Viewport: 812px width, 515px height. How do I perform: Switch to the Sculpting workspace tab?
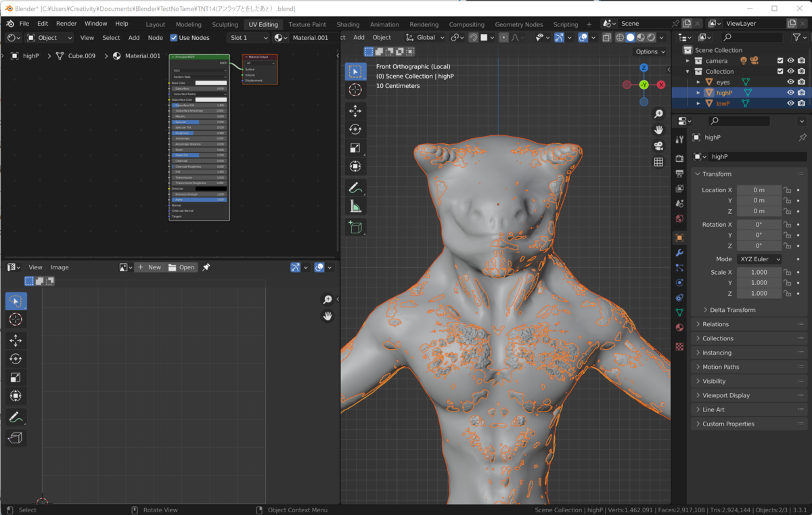[x=225, y=24]
